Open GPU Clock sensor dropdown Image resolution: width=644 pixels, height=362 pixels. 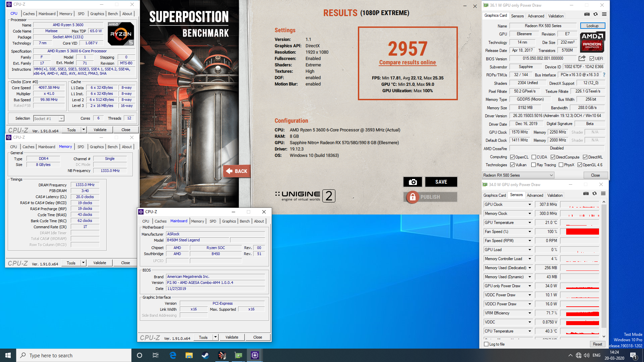(530, 204)
